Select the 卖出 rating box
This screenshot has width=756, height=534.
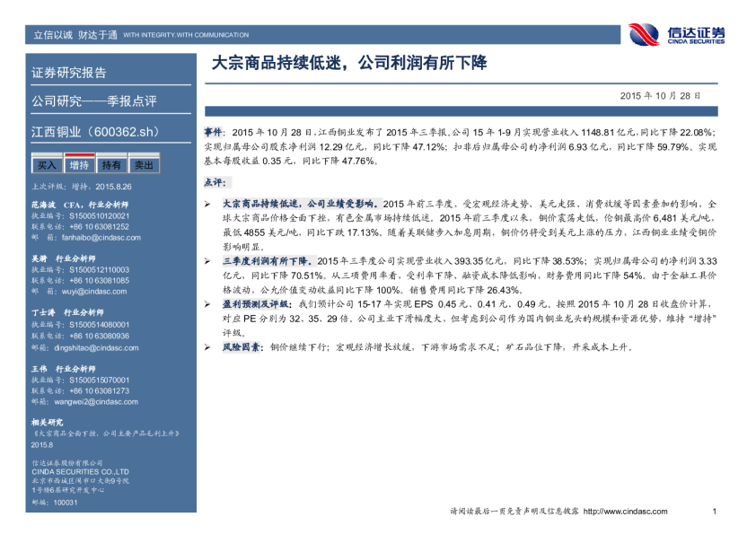click(143, 165)
